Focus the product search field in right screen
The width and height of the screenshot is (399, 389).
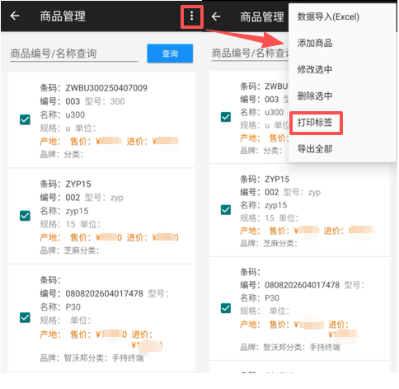(250, 53)
